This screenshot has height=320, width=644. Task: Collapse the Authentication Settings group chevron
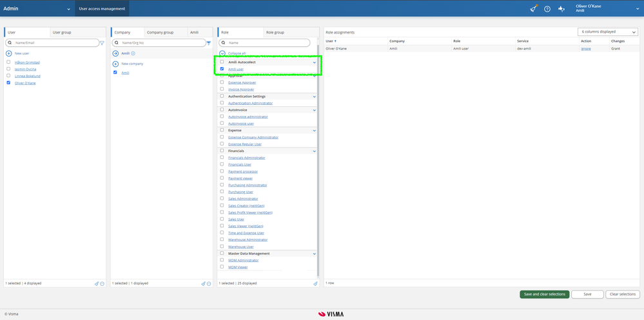click(x=315, y=97)
